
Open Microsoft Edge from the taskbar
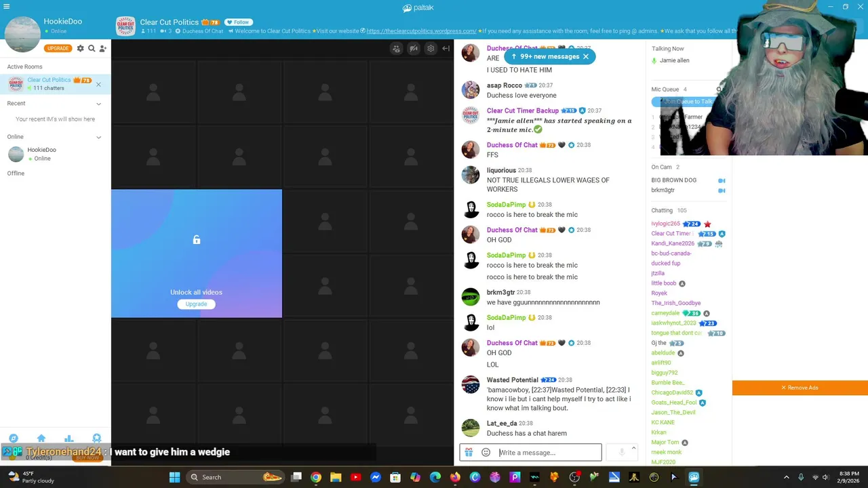point(435,477)
